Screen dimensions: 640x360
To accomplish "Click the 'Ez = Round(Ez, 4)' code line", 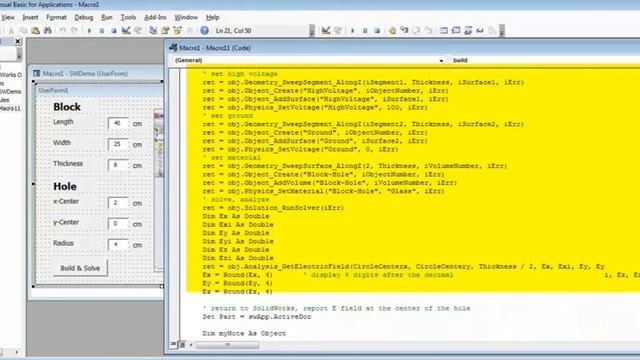I will [x=238, y=291].
